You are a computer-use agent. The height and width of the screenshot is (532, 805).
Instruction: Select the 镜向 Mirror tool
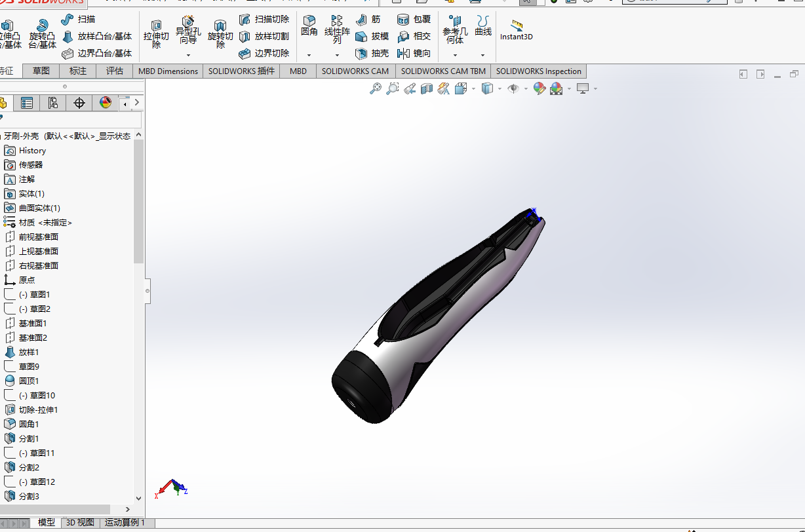click(414, 53)
